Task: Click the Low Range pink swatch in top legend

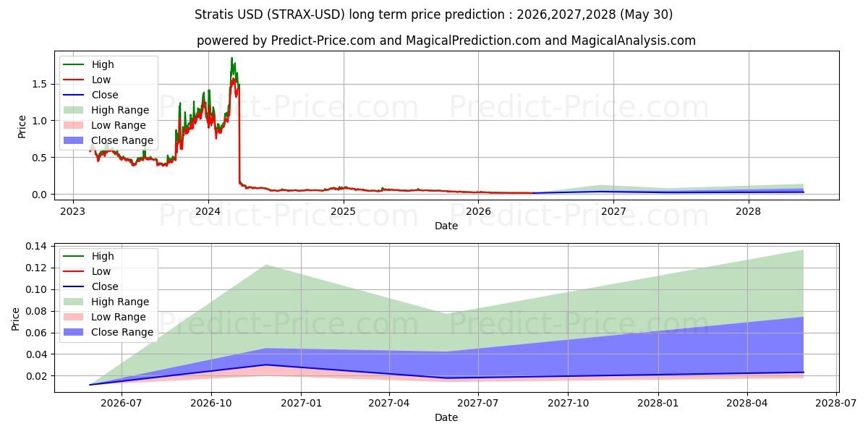Action: point(75,126)
